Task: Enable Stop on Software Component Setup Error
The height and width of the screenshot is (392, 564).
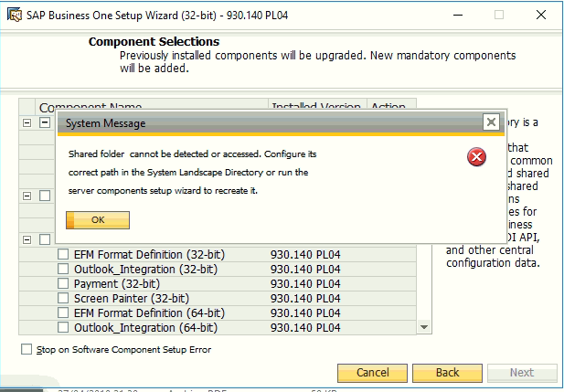Action: 27,349
